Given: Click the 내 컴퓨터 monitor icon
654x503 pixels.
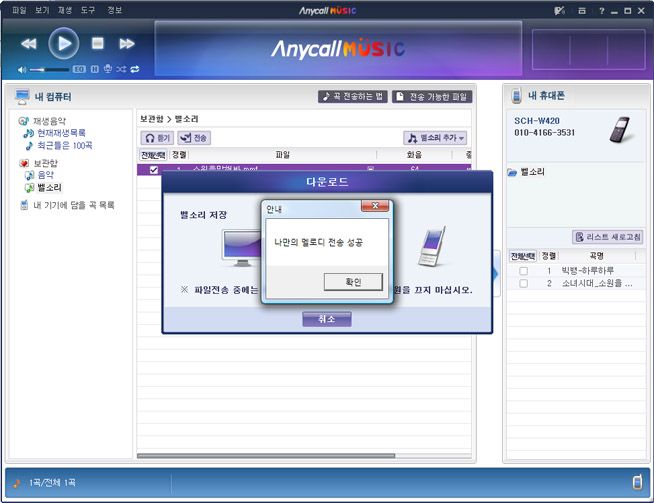Looking at the screenshot, I should coord(22,97).
